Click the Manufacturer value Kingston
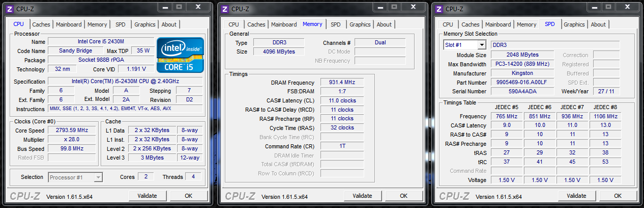The width and height of the screenshot is (644, 208). click(522, 73)
